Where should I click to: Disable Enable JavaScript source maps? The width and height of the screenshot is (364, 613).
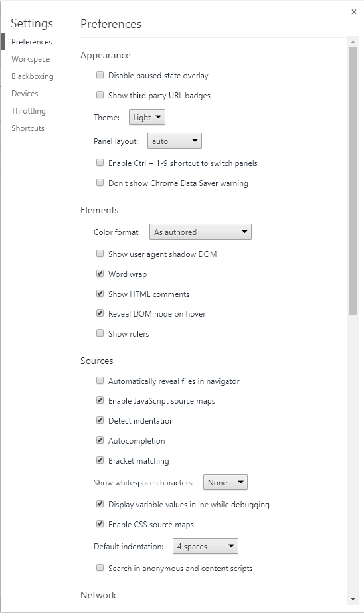100,400
